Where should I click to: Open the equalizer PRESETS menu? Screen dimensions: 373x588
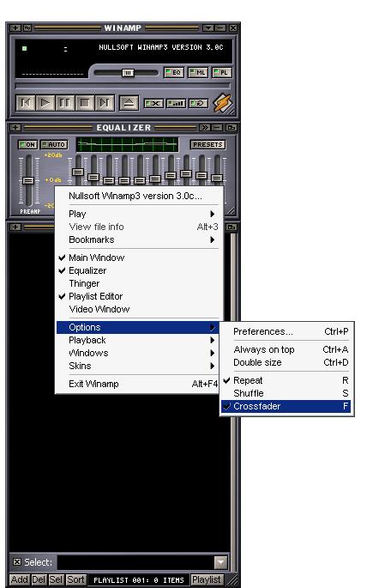[x=208, y=144]
